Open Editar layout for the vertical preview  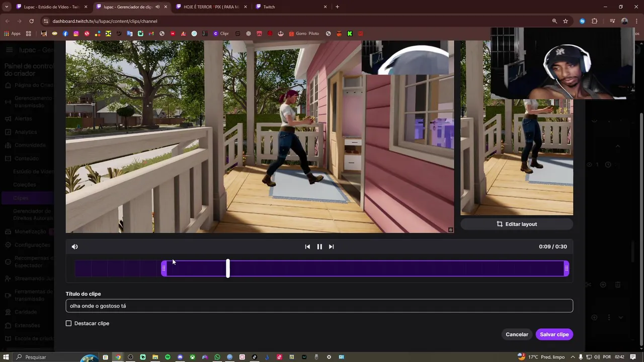(517, 224)
